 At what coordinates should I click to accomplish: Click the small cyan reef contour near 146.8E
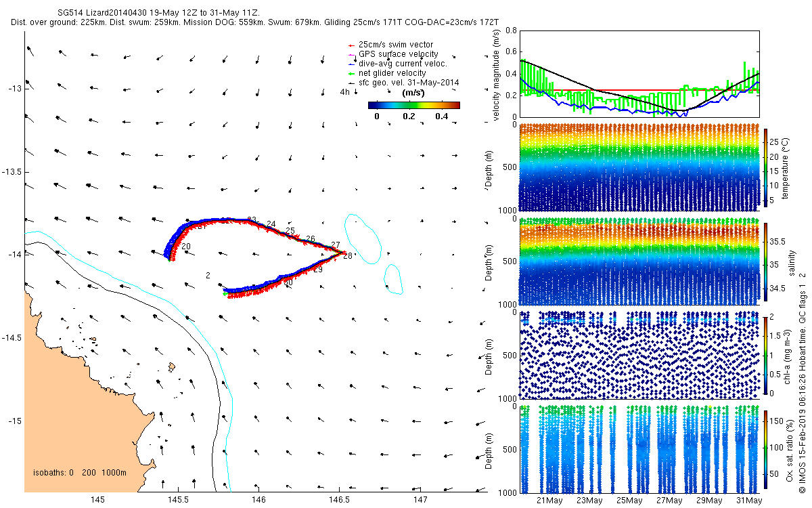(x=393, y=280)
